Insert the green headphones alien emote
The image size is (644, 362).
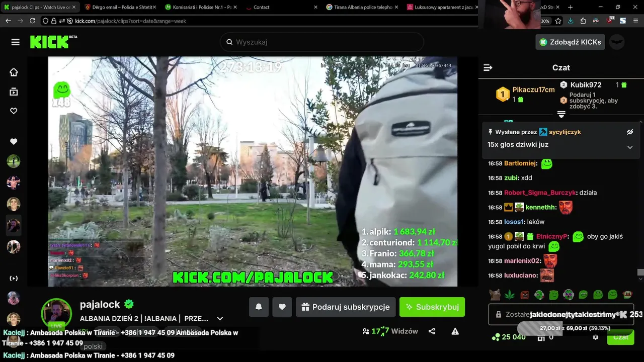(x=539, y=294)
